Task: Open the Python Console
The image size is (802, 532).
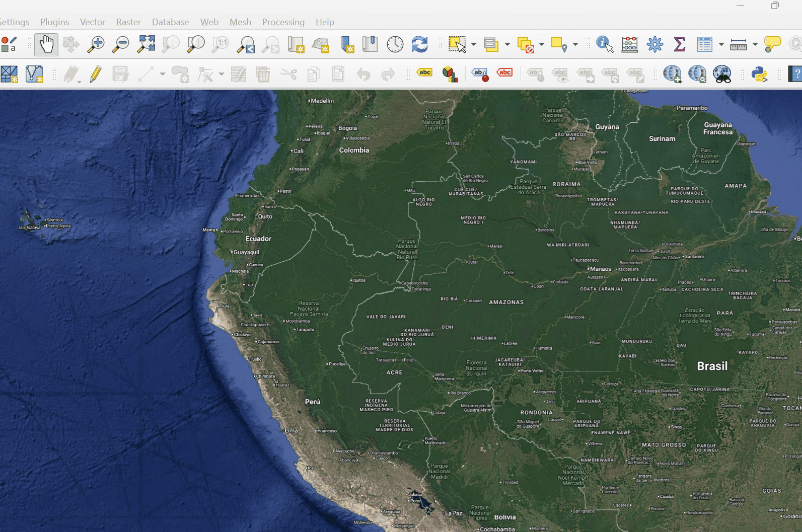Action: coord(759,74)
